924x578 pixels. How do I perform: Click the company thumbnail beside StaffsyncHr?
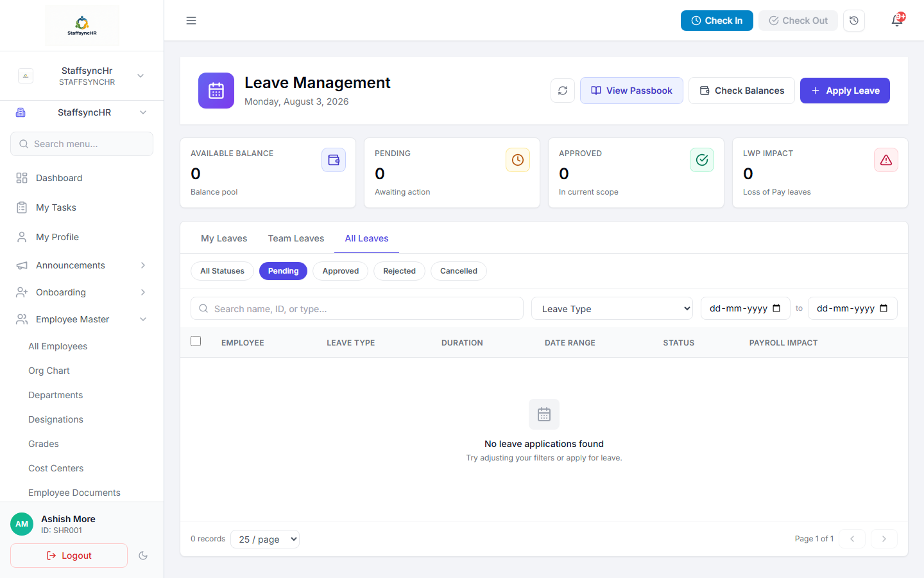(x=26, y=76)
